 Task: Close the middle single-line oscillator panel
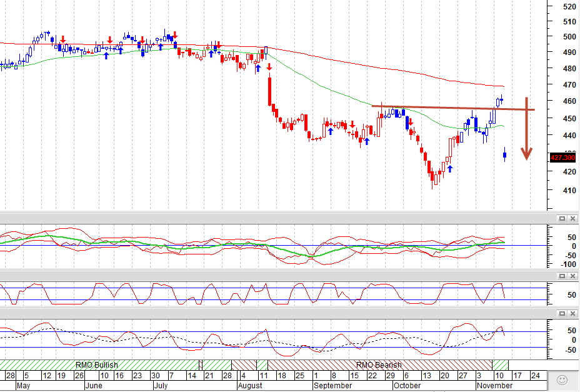(x=572, y=276)
